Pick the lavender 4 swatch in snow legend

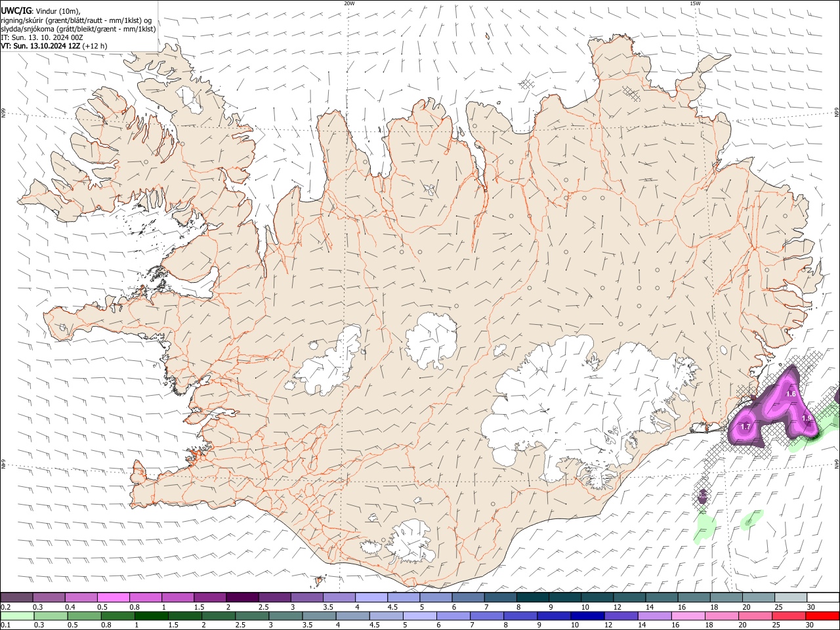click(x=371, y=598)
